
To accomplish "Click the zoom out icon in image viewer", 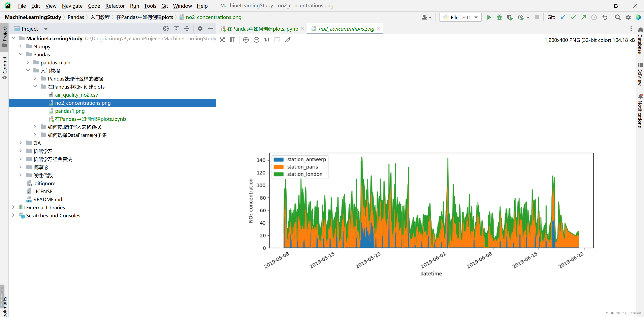I will pos(256,40).
